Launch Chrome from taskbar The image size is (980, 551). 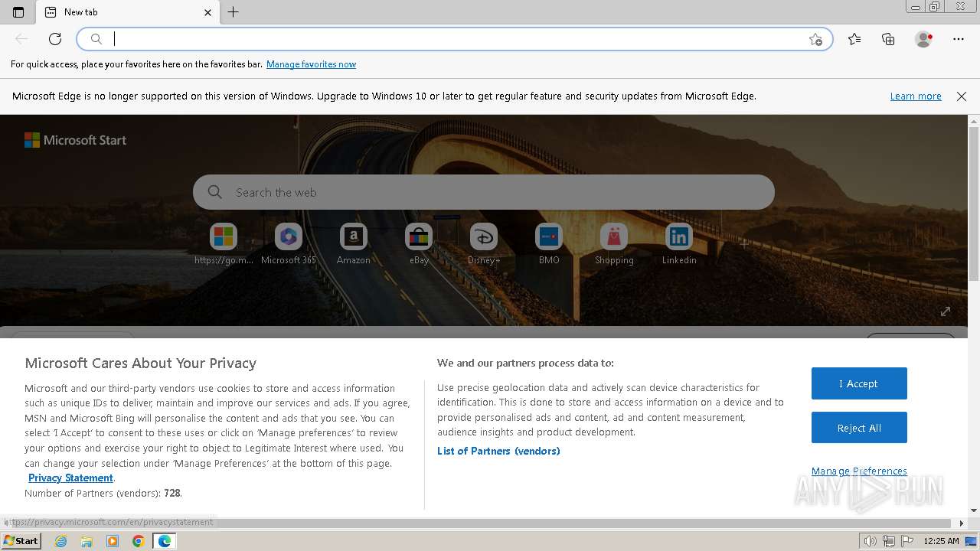coord(138,541)
